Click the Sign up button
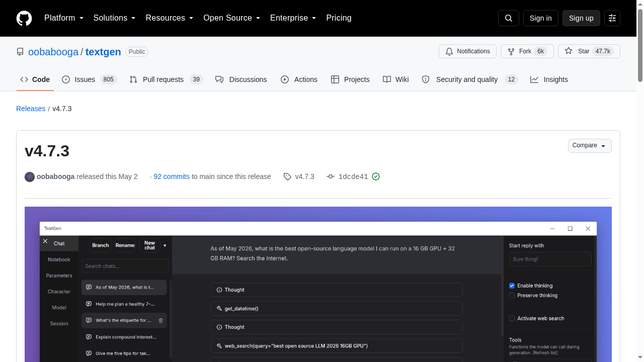 581,18
